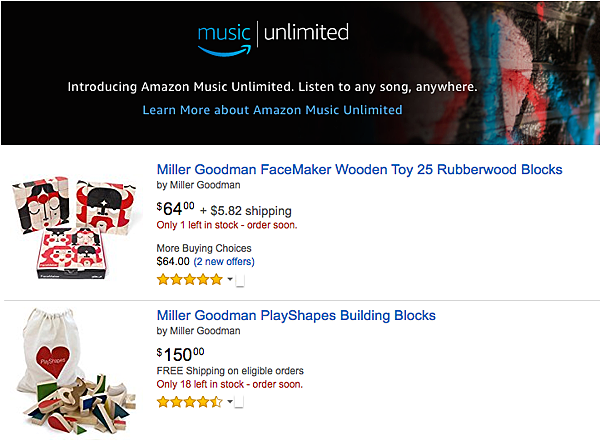Screen dimensions: 600x441
Task: Click the review count box beside FaceMaker stars
Action: click(x=240, y=281)
